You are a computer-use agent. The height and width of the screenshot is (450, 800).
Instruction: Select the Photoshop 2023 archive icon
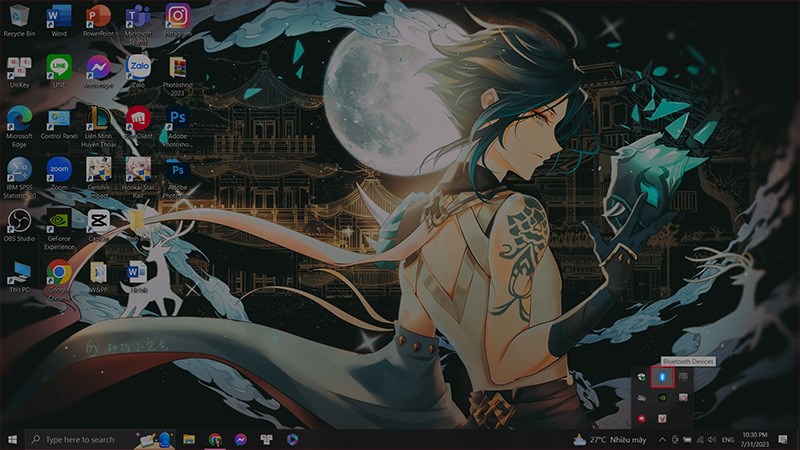coord(178,76)
